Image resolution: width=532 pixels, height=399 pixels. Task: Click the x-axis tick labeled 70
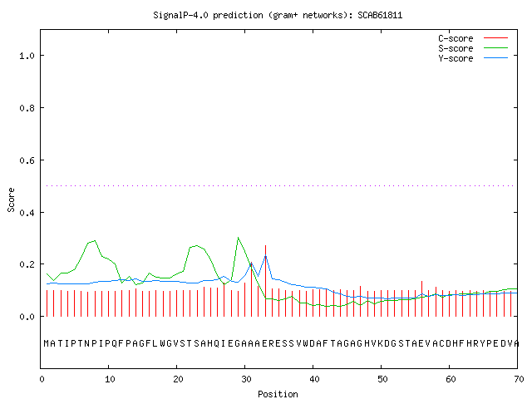(519, 379)
